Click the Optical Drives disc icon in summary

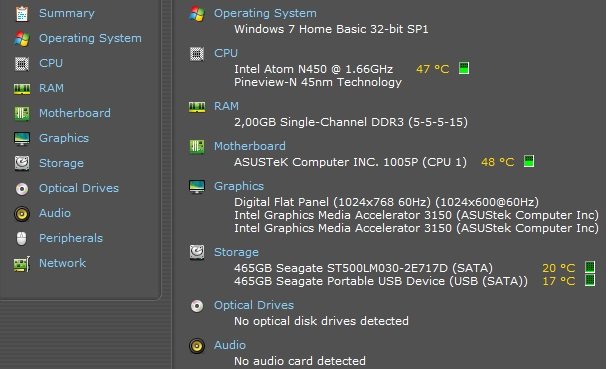coord(197,306)
